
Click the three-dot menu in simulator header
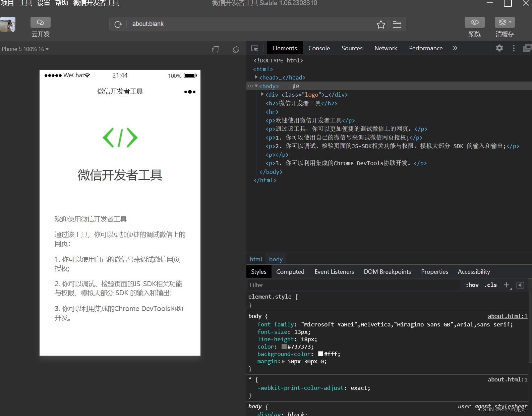click(x=190, y=92)
